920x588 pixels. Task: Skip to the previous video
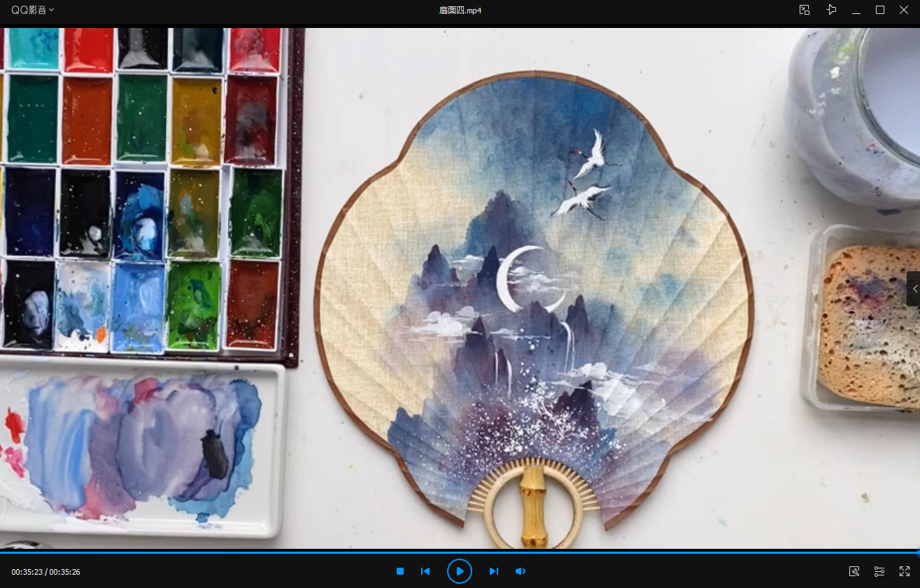[x=425, y=571]
